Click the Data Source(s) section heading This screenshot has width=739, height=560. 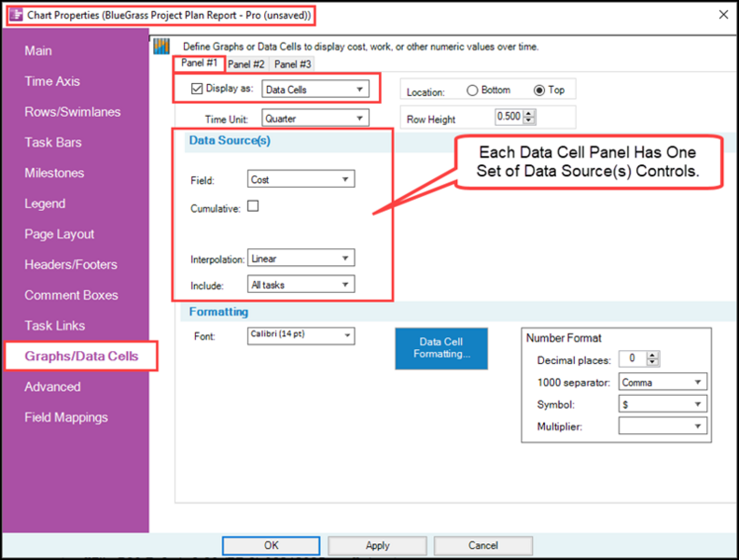coord(230,141)
